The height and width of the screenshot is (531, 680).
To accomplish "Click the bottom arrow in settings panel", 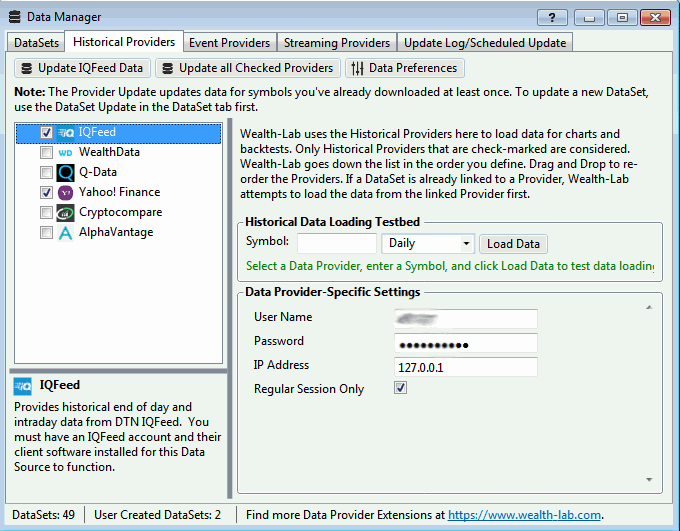I will (x=648, y=480).
